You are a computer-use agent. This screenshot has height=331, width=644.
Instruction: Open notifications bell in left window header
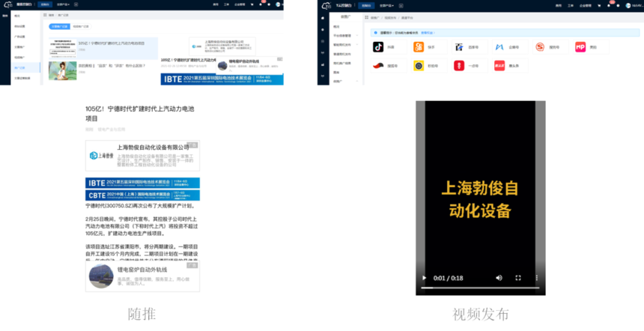click(261, 5)
